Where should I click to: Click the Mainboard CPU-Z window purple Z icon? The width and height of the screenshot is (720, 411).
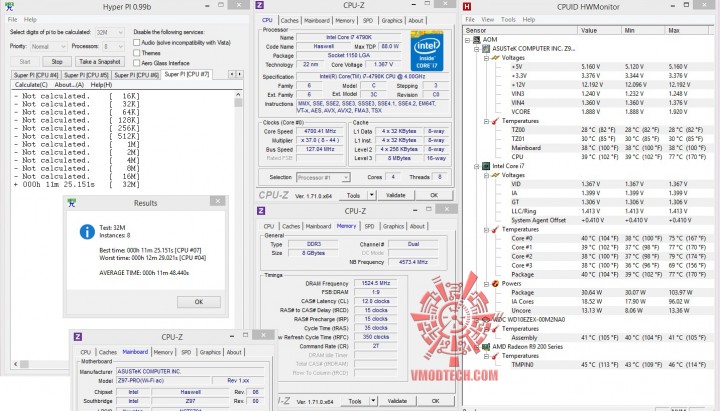pyautogui.click(x=78, y=337)
